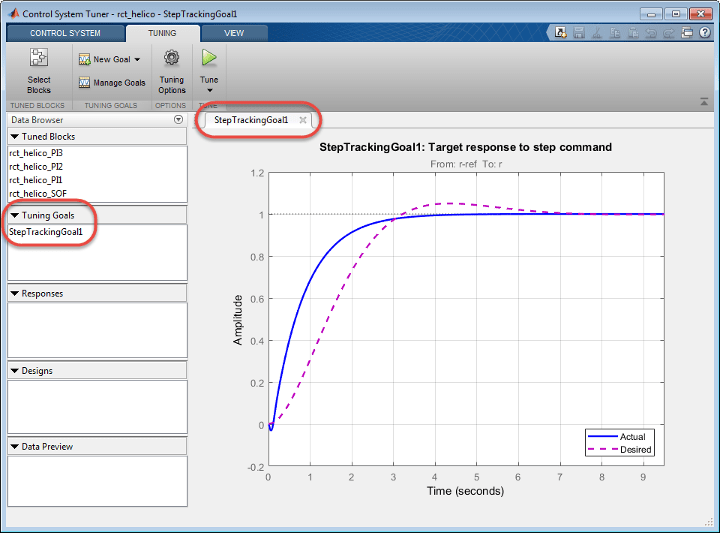
Task: Collapse the Responses section
Action: pyautogui.click(x=15, y=293)
